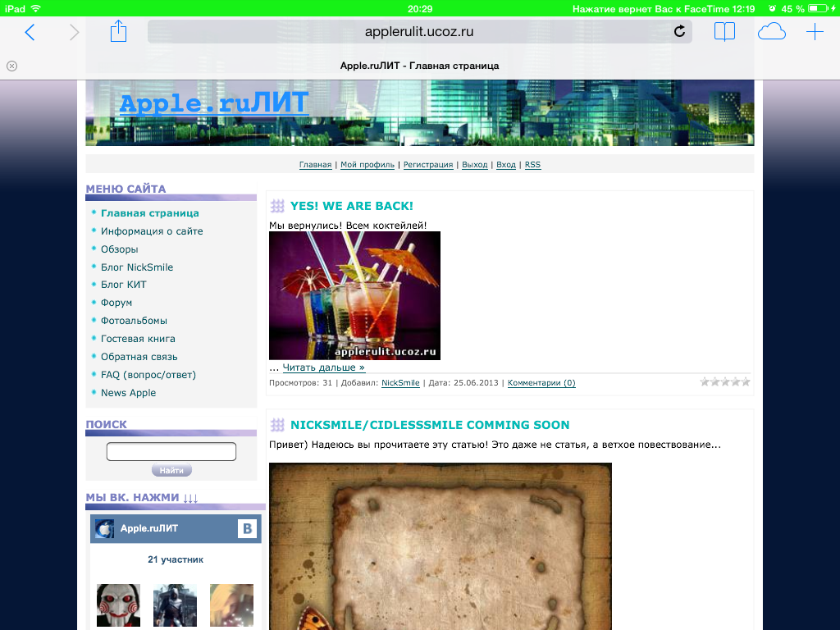Click the Apple logo avatar in VK widget
The width and height of the screenshot is (840, 630).
pos(104,529)
